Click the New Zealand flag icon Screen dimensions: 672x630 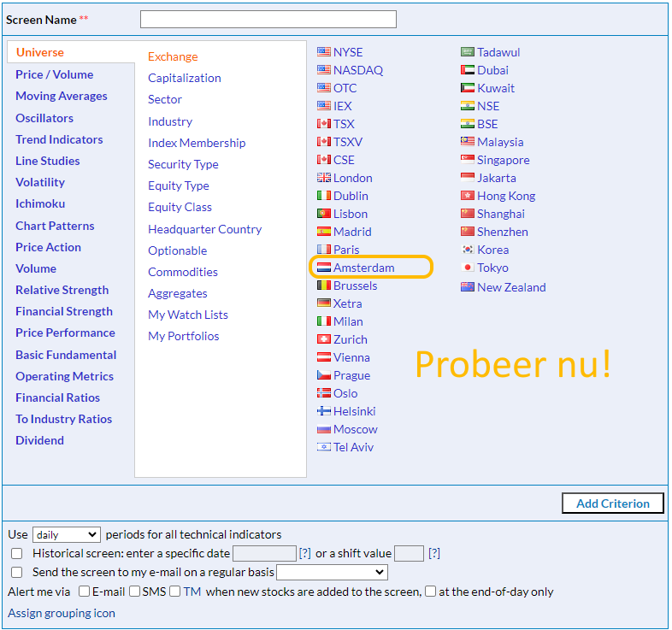pos(467,287)
